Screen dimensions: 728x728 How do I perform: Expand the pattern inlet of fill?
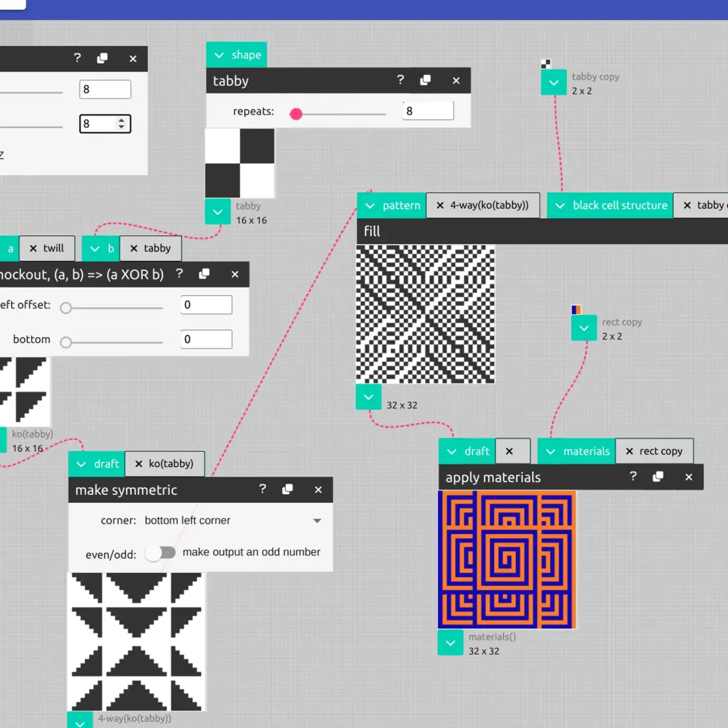coord(392,205)
